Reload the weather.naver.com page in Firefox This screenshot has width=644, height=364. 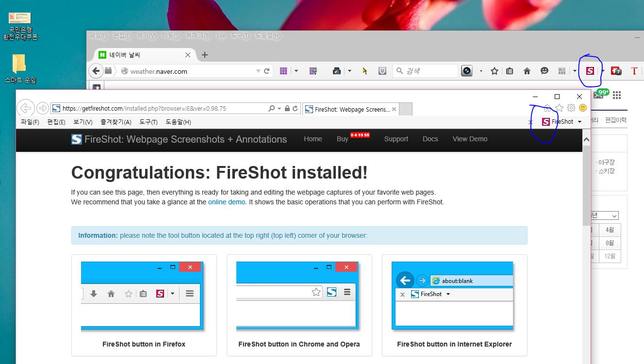[x=266, y=71]
